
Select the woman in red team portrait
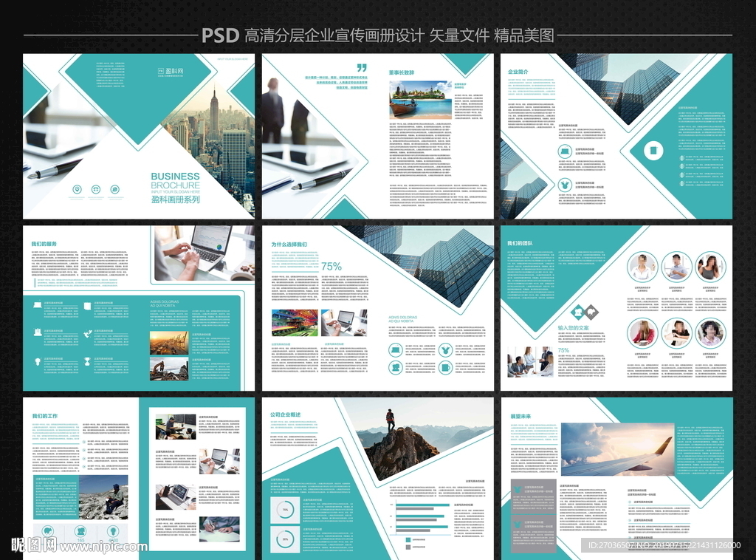[x=642, y=333]
